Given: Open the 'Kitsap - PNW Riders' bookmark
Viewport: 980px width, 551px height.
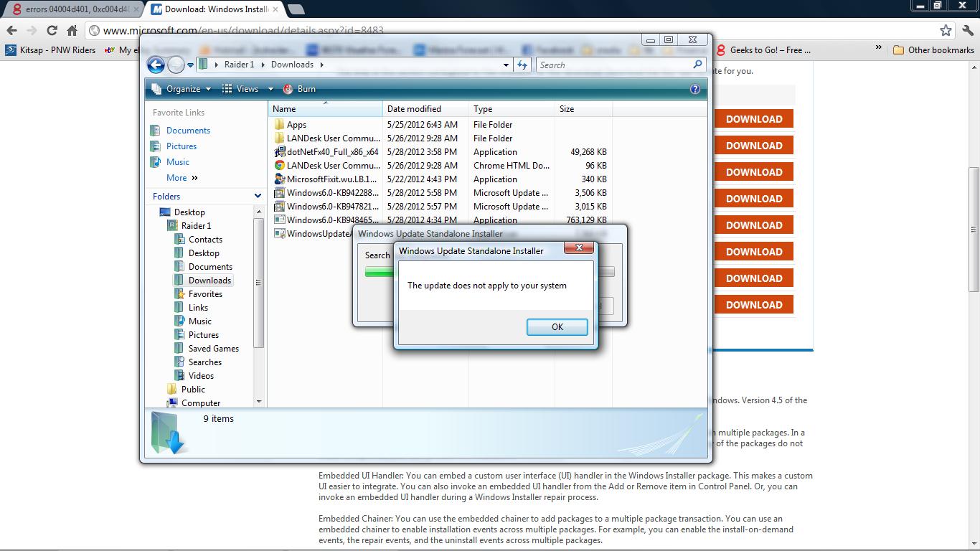Looking at the screenshot, I should 50,50.
